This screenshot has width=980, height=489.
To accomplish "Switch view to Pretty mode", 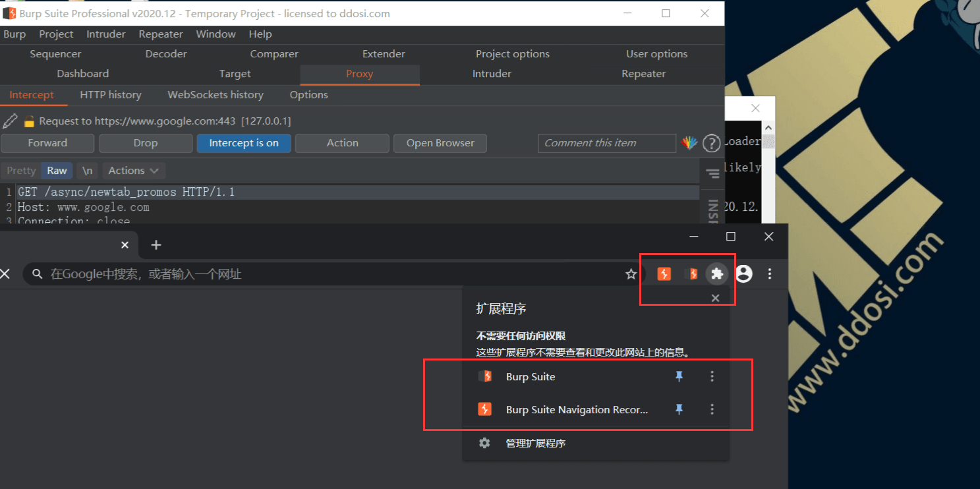I will click(x=21, y=171).
